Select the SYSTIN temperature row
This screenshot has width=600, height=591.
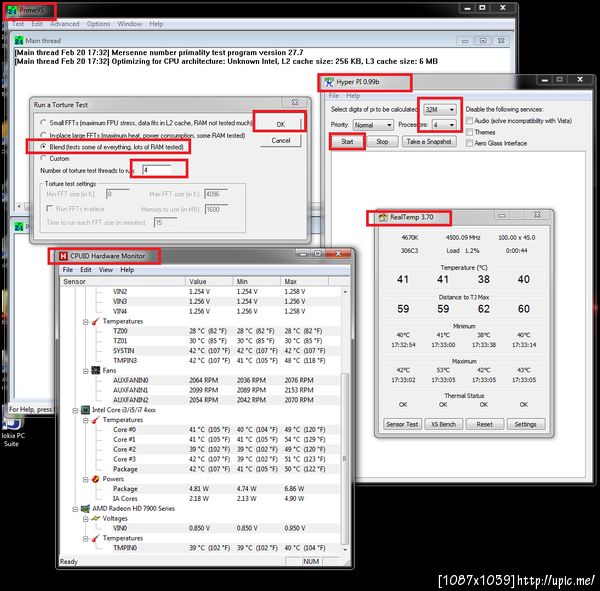[x=199, y=351]
